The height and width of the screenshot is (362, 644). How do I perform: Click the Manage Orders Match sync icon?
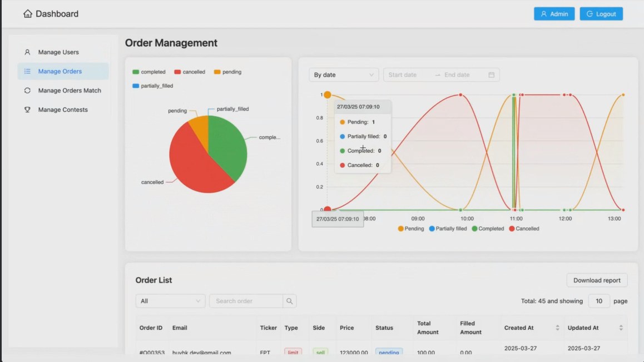(x=27, y=91)
